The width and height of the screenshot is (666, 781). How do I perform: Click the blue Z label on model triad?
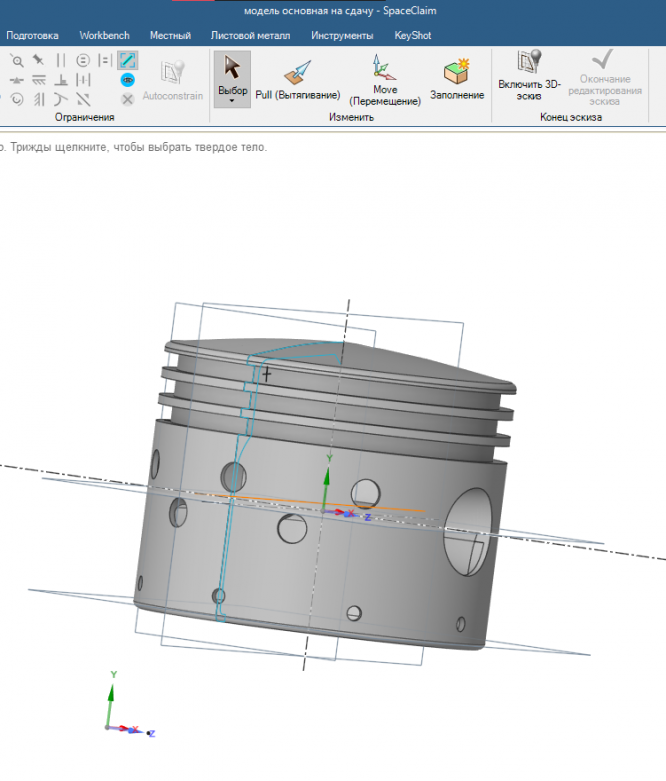pos(368,518)
